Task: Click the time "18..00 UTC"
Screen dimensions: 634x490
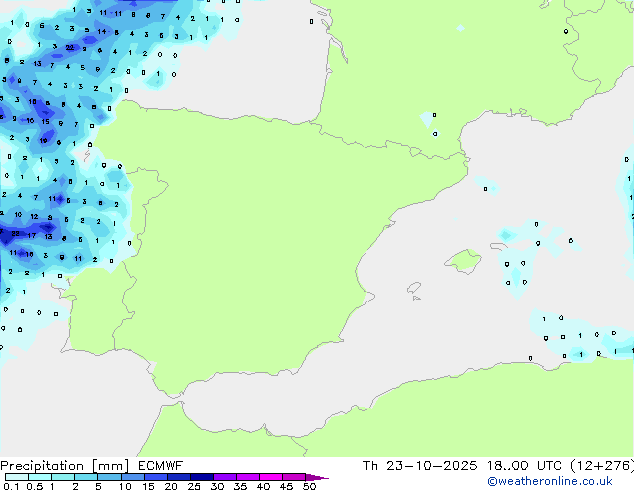Action: (x=524, y=466)
